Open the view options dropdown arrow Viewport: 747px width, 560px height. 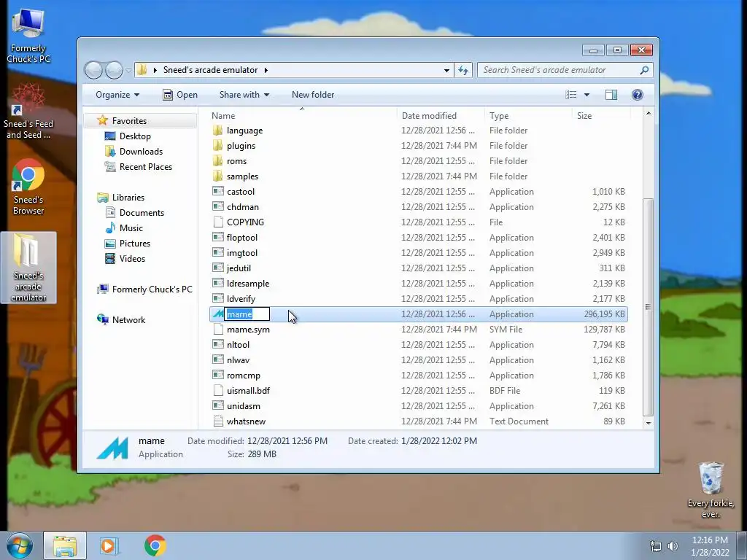pos(587,95)
